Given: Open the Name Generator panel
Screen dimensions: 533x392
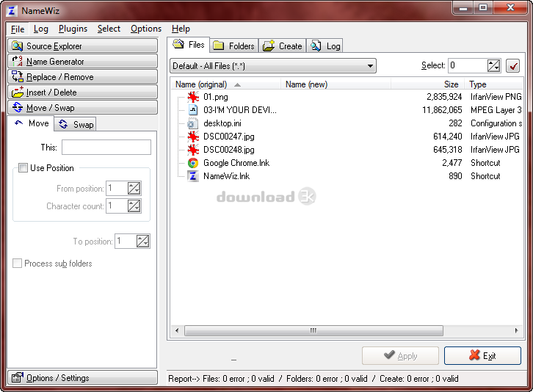Looking at the screenshot, I should click(x=82, y=61).
